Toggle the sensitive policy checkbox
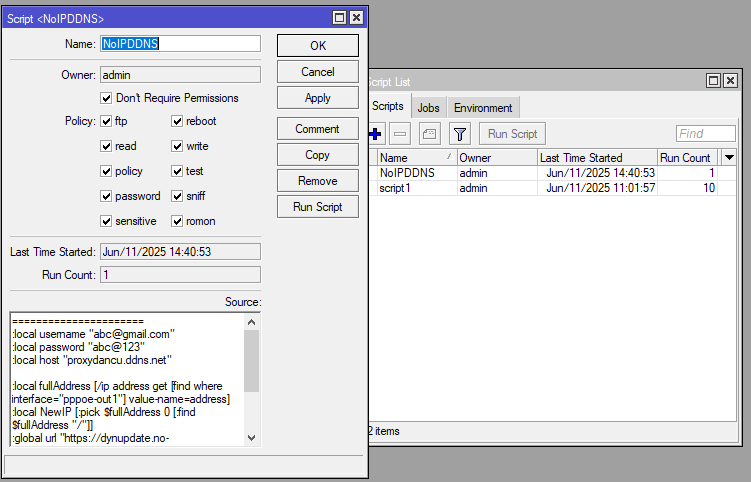This screenshot has height=482, width=751. [106, 221]
